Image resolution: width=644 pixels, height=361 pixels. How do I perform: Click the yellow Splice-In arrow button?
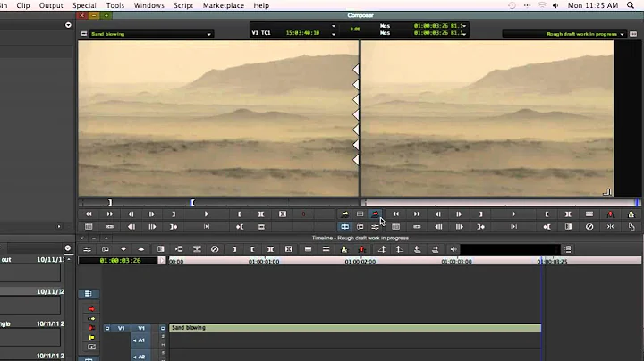point(344,214)
